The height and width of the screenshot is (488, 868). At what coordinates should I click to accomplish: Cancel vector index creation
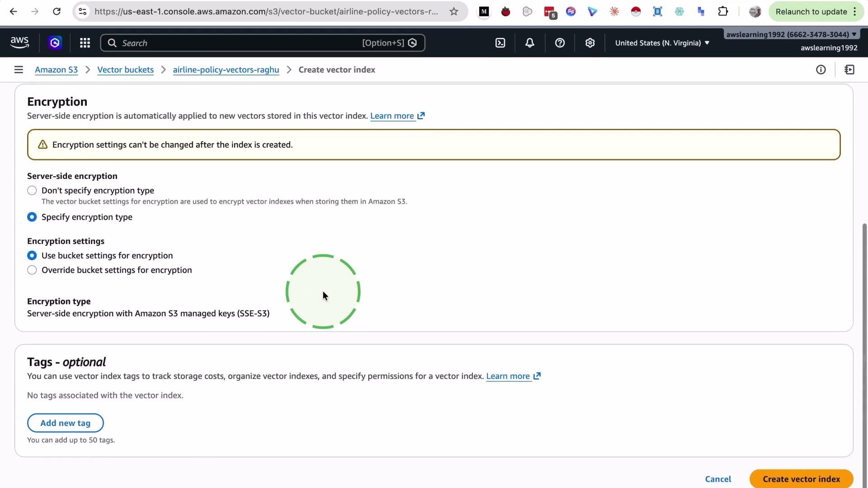[718, 479]
